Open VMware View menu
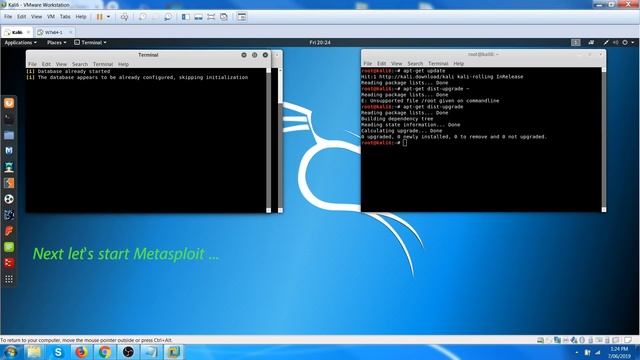Screen dimensions: 640x360 tap(36, 17)
